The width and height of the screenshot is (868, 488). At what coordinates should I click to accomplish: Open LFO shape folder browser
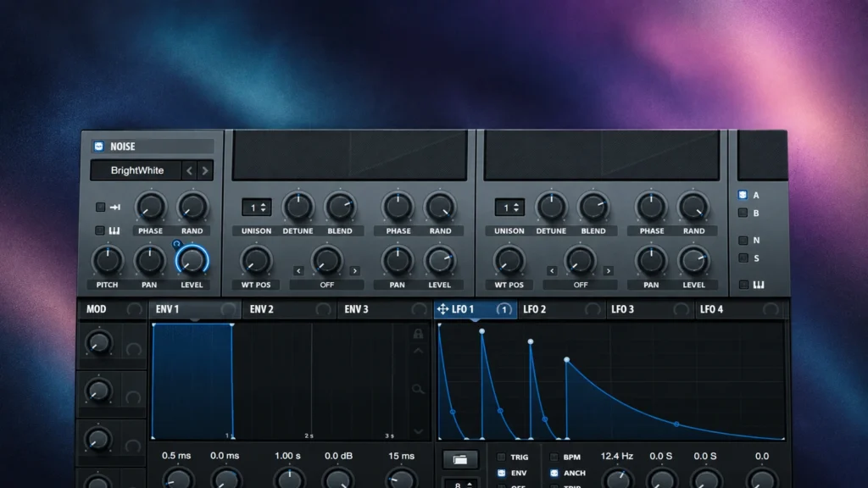pyautogui.click(x=460, y=459)
